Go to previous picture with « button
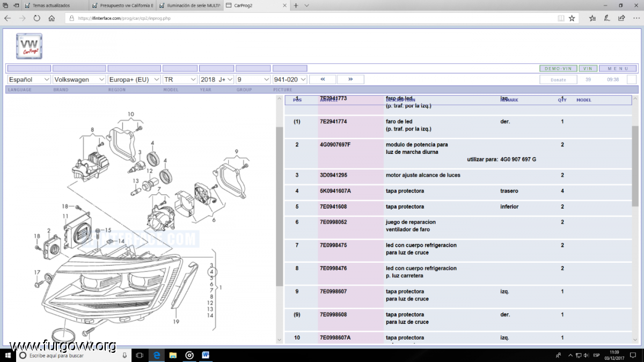644x362 pixels. 323,79
